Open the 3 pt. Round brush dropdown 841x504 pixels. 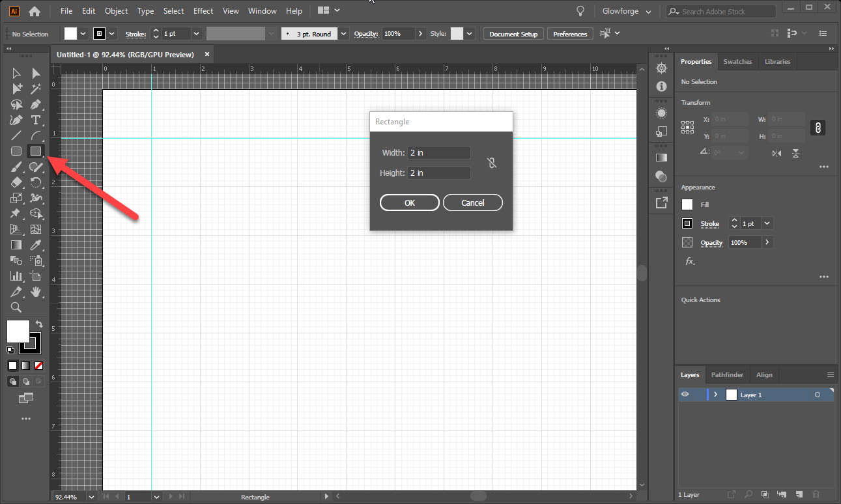tap(344, 34)
